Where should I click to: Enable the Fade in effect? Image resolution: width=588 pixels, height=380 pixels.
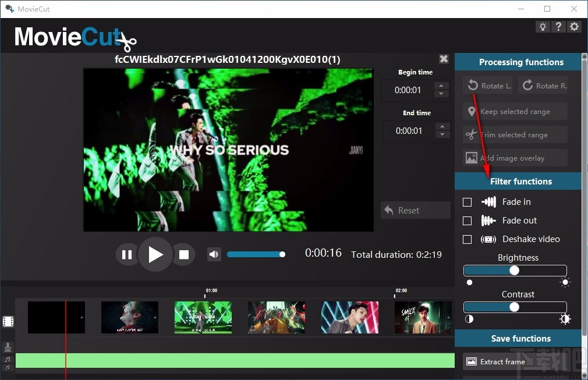pyautogui.click(x=467, y=202)
